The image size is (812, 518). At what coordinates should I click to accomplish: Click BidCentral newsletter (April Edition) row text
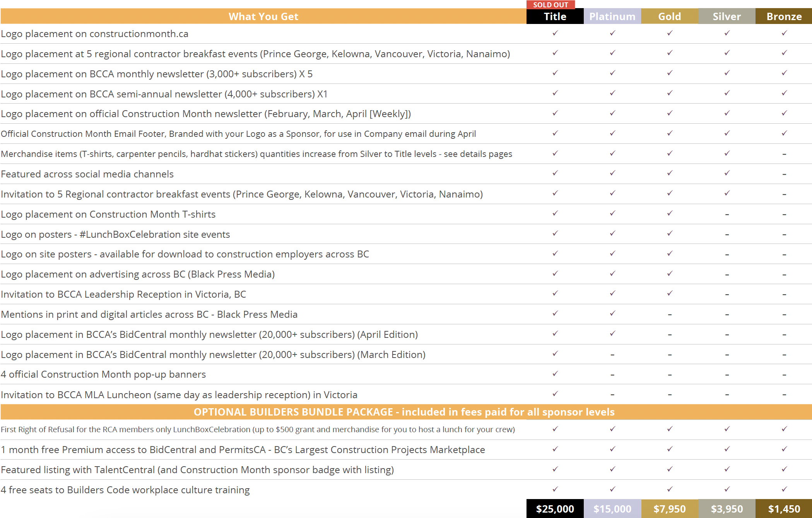209,335
